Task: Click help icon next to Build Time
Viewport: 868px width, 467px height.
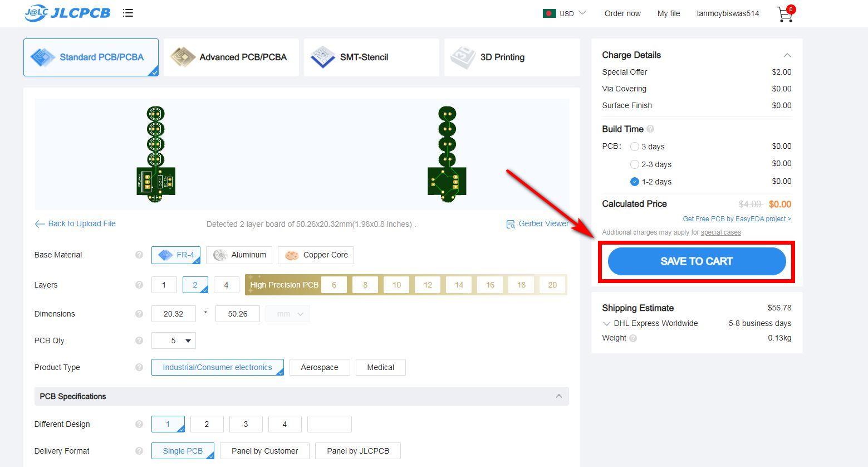Action: pyautogui.click(x=650, y=129)
